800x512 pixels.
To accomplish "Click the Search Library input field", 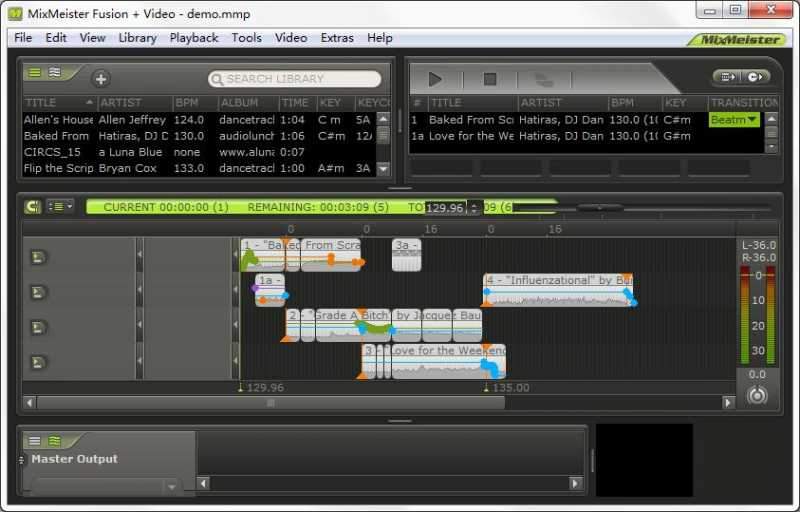I will (295, 79).
